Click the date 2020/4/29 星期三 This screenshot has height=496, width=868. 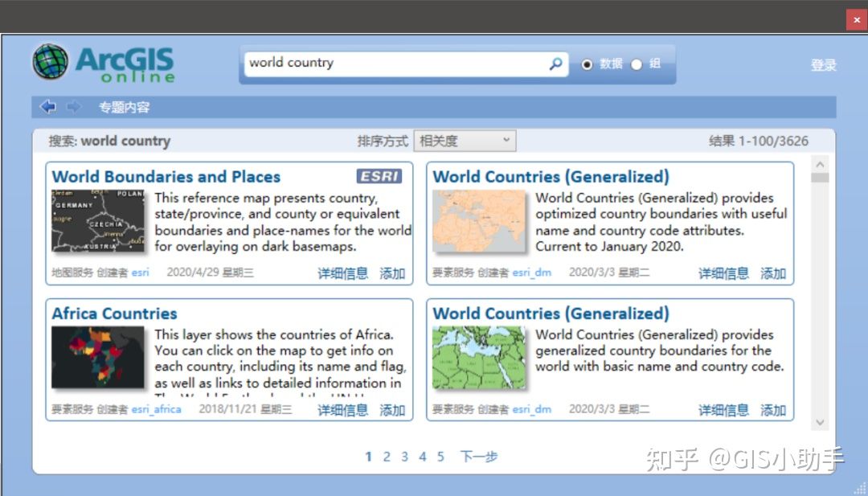coord(210,273)
